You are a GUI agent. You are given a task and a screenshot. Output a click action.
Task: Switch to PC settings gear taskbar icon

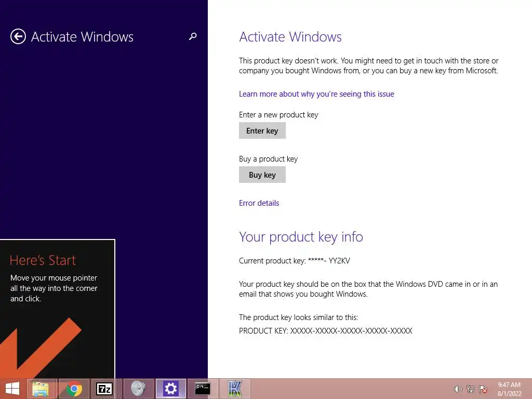170,389
